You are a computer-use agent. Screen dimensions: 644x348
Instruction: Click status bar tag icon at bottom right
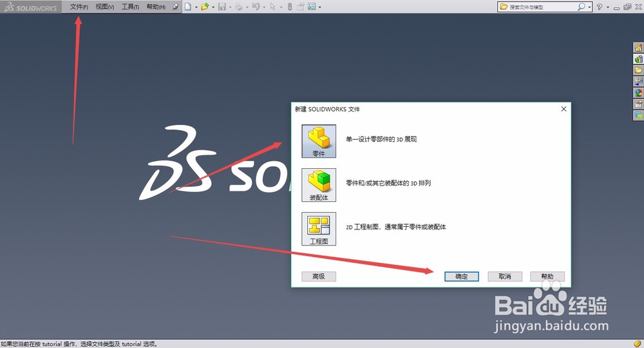pos(637,343)
